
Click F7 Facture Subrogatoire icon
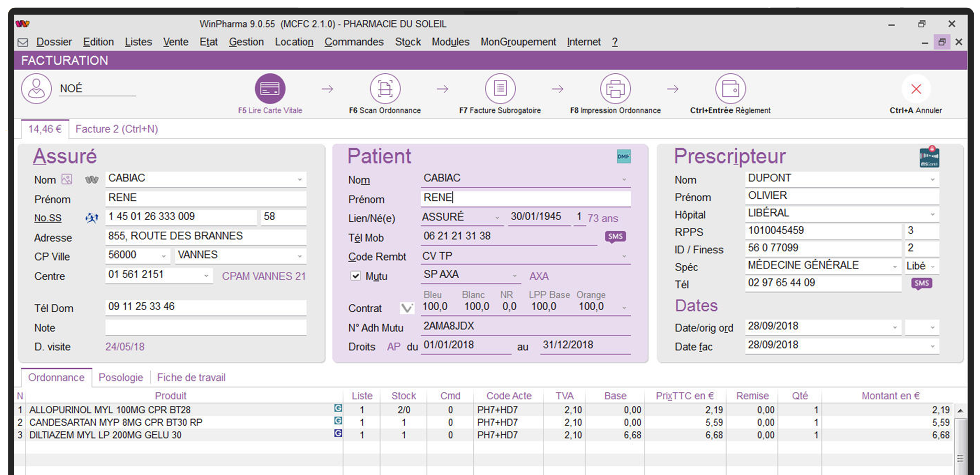click(500, 88)
